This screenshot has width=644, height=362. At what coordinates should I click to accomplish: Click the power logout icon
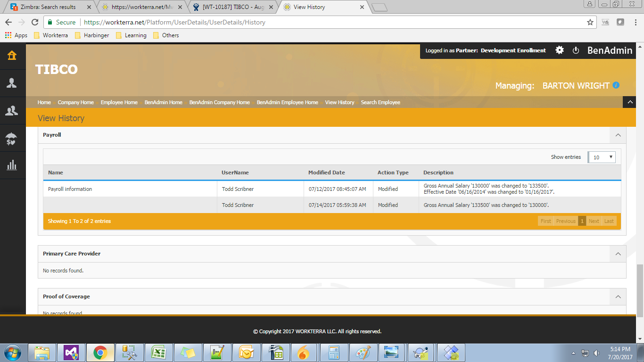pyautogui.click(x=576, y=50)
